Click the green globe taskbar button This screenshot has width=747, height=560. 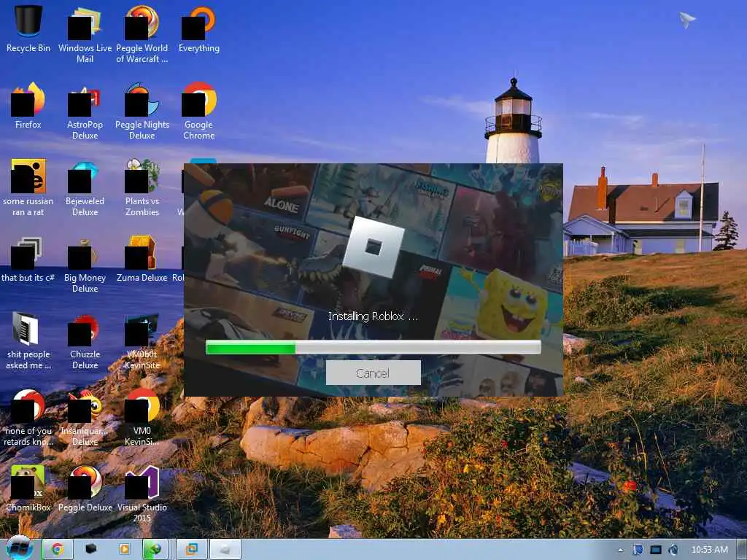point(155,549)
